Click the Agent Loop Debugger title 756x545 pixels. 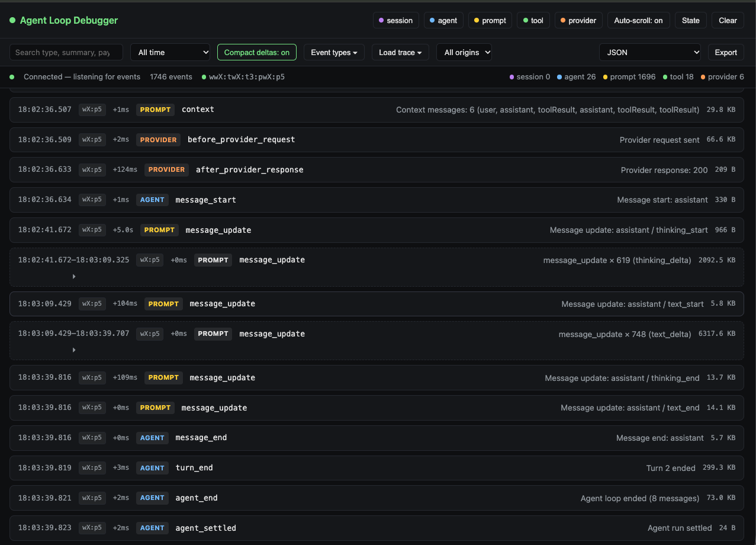click(x=69, y=20)
